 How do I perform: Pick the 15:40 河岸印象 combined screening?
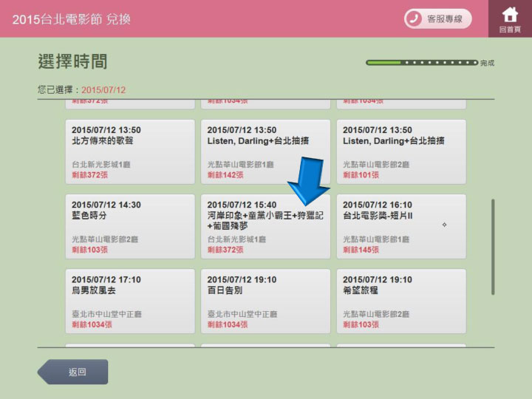click(x=265, y=226)
